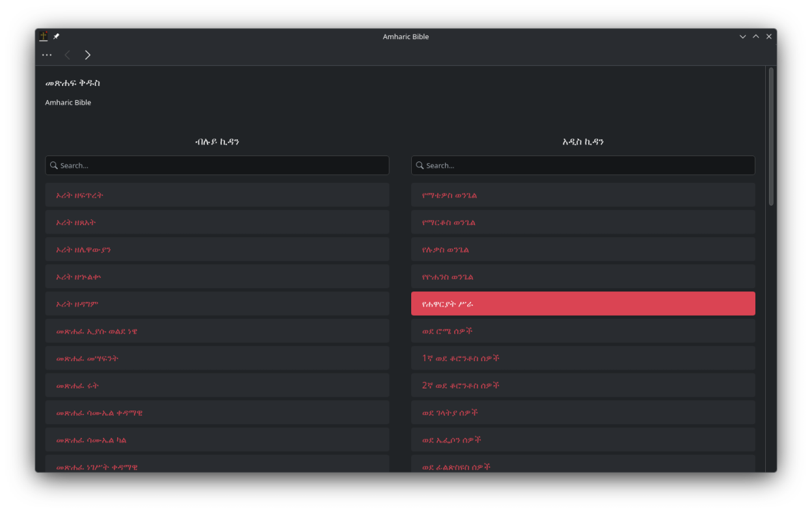Select የማቴዎስ ወንጌል in the right list
Viewport: 812px width, 514px height.
click(582, 195)
